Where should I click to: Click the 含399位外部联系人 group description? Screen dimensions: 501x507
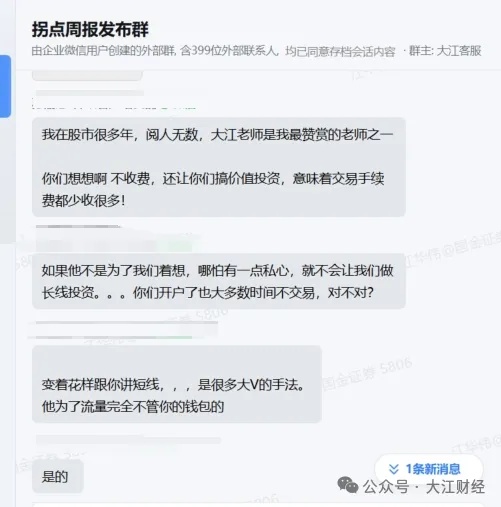(x=229, y=51)
